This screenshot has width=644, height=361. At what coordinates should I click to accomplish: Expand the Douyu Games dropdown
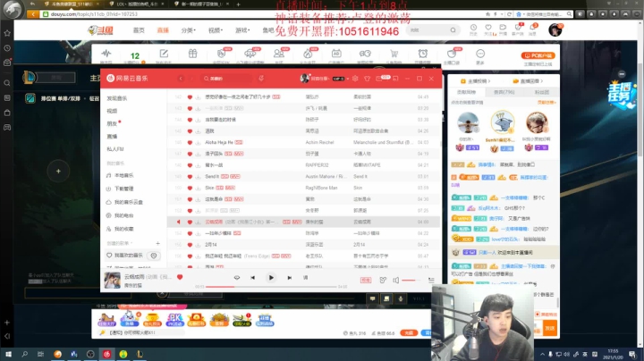pyautogui.click(x=242, y=30)
